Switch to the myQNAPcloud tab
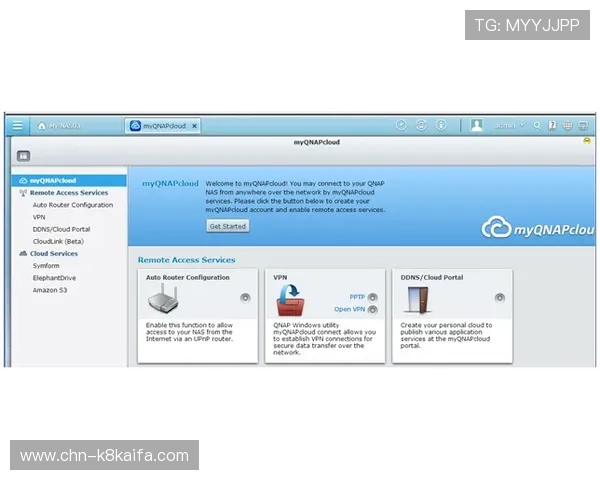 (x=163, y=126)
